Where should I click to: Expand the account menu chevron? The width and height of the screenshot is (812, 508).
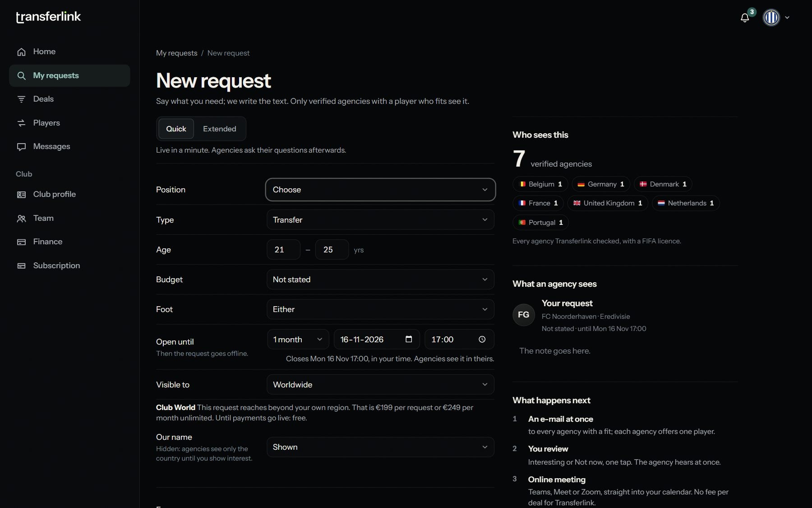click(787, 18)
